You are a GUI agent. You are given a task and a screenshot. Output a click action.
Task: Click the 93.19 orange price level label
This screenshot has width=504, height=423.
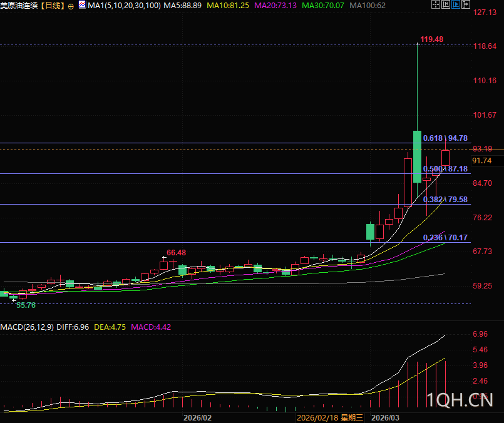483,149
